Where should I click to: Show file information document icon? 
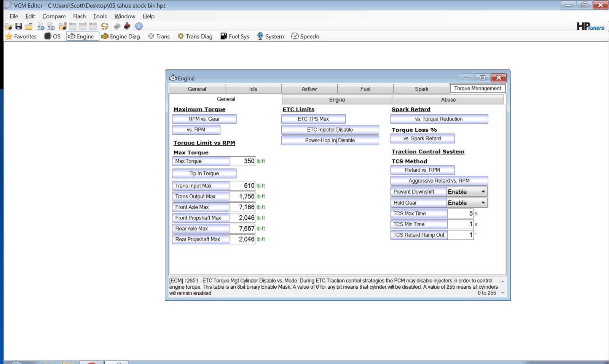tap(40, 26)
